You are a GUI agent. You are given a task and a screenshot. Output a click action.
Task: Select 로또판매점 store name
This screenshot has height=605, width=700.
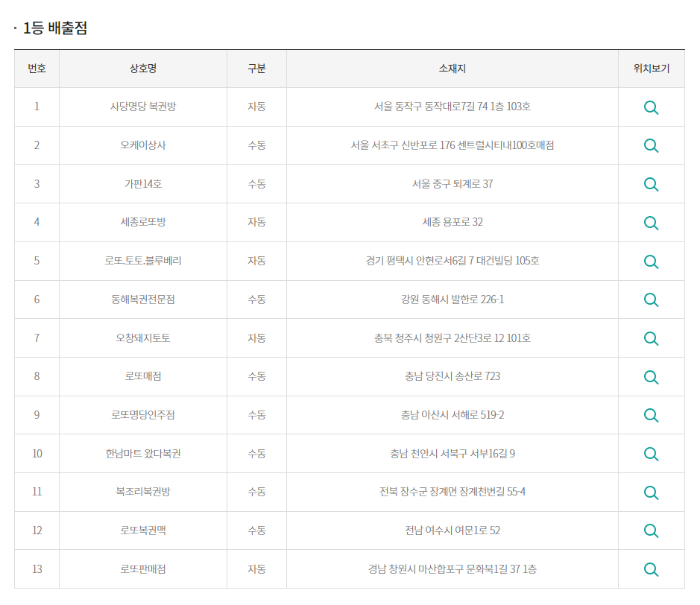pyautogui.click(x=143, y=569)
